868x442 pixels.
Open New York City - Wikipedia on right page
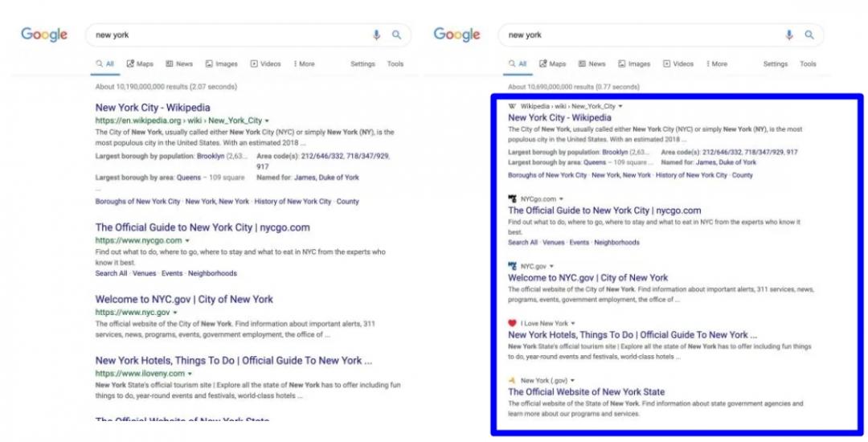click(559, 118)
